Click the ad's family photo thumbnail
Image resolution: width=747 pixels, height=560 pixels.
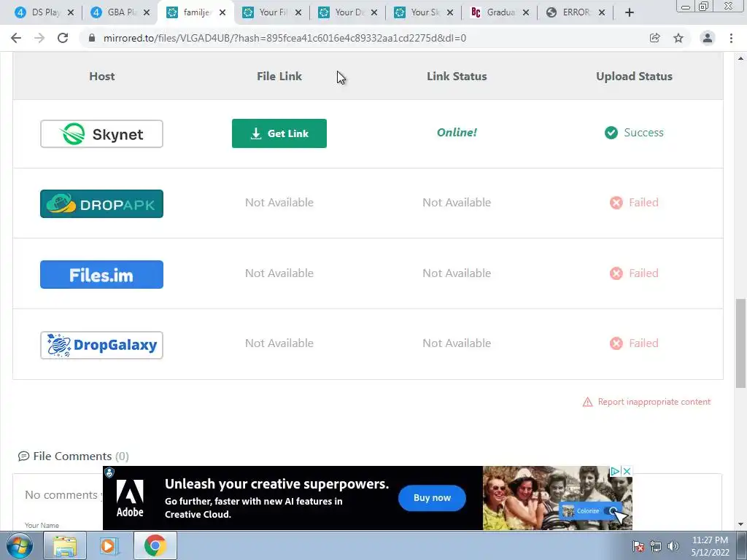click(557, 498)
